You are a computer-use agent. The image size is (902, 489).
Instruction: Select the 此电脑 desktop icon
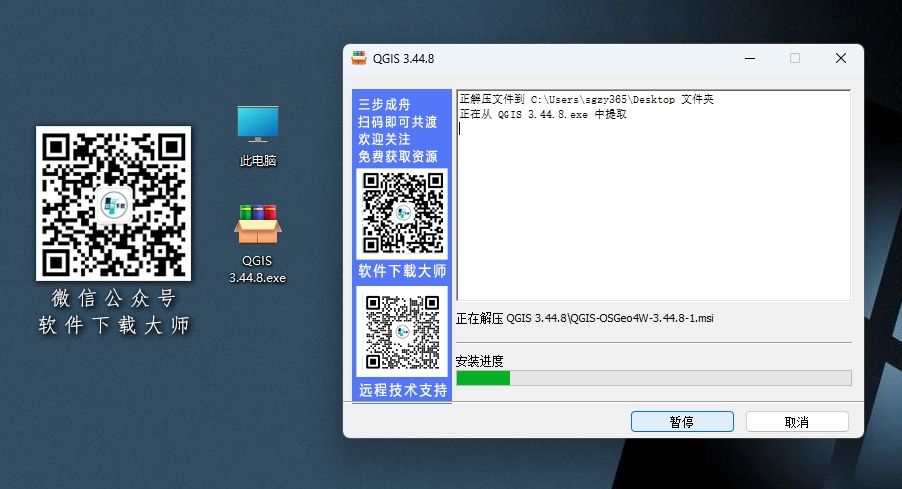pos(258,137)
